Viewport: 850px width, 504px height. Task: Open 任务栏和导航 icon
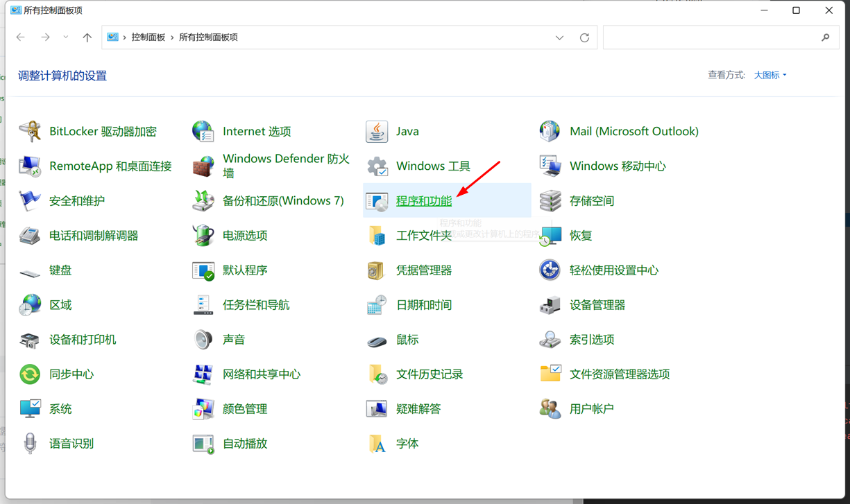click(x=203, y=305)
